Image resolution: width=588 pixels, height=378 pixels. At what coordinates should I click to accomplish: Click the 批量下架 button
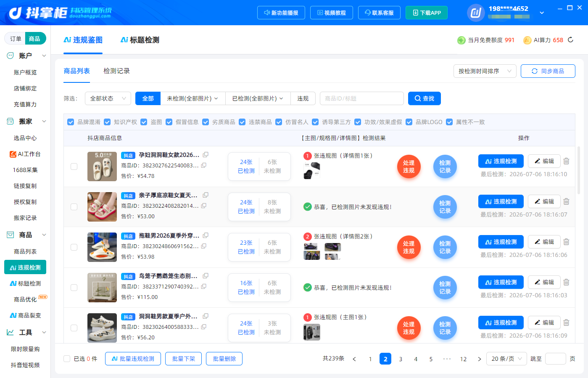(x=184, y=359)
